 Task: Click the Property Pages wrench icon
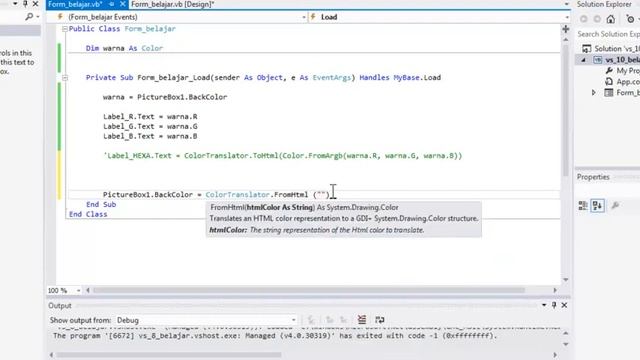[615, 206]
